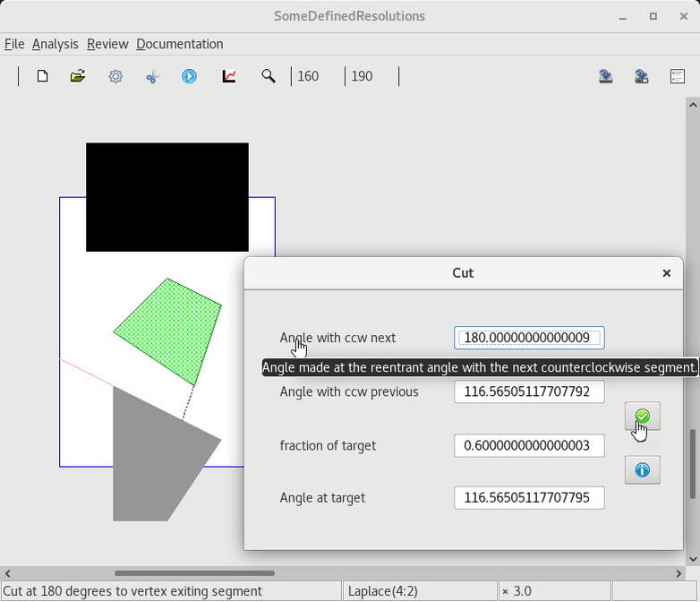Click the magnifying glass zoom icon

[x=268, y=77]
